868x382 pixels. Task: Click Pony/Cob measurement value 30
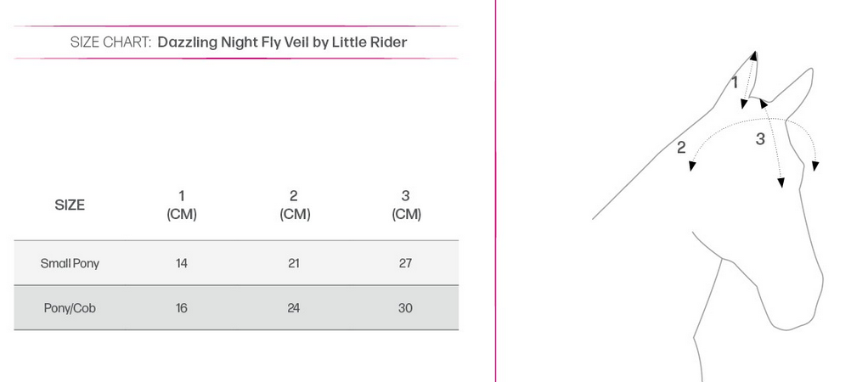(x=406, y=308)
